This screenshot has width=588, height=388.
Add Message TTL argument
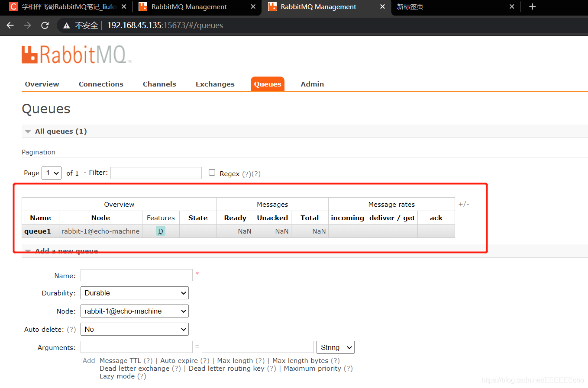pyautogui.click(x=120, y=360)
